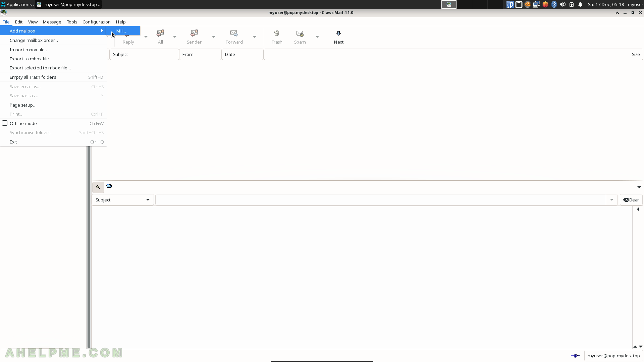Open the Edit menu
The image size is (644, 362).
click(x=19, y=22)
